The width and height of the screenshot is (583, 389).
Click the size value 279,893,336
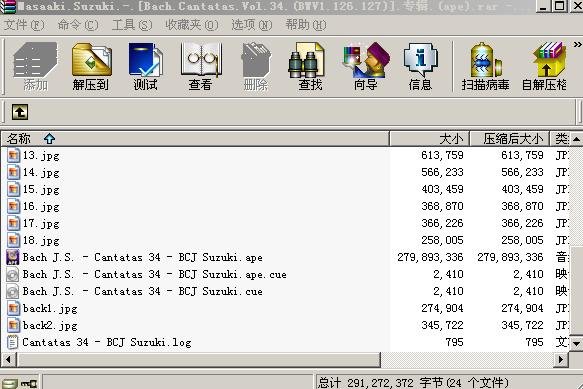[430, 257]
